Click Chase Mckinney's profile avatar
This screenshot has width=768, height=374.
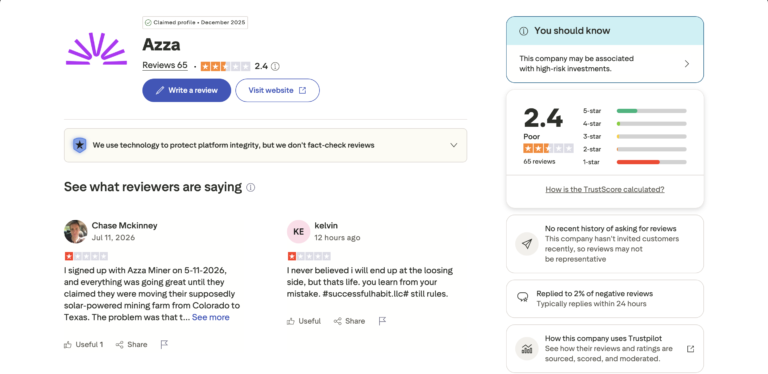75,232
